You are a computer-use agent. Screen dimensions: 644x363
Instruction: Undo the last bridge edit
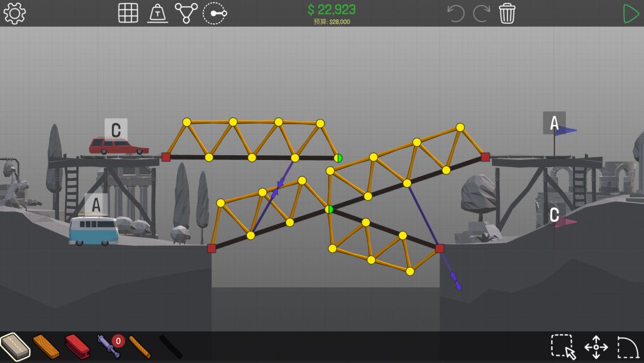pos(456,13)
